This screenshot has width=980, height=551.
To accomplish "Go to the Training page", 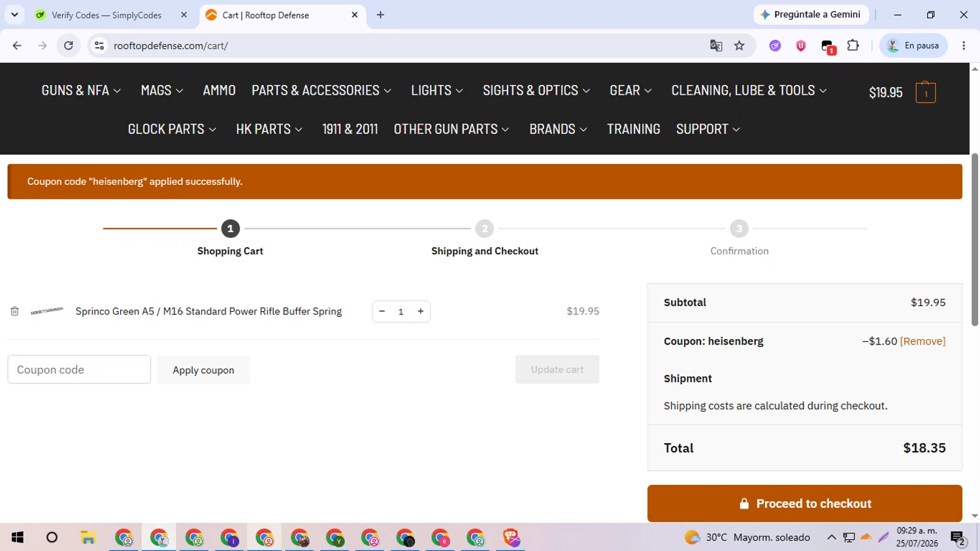I will tap(633, 129).
